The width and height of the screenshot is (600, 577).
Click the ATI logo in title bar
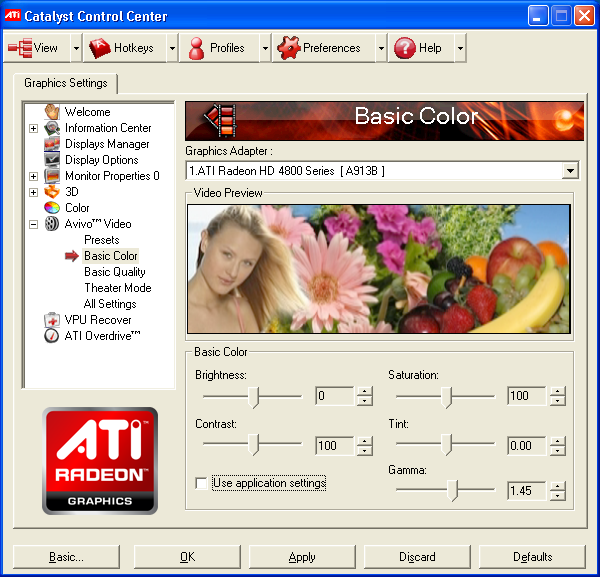click(x=12, y=15)
